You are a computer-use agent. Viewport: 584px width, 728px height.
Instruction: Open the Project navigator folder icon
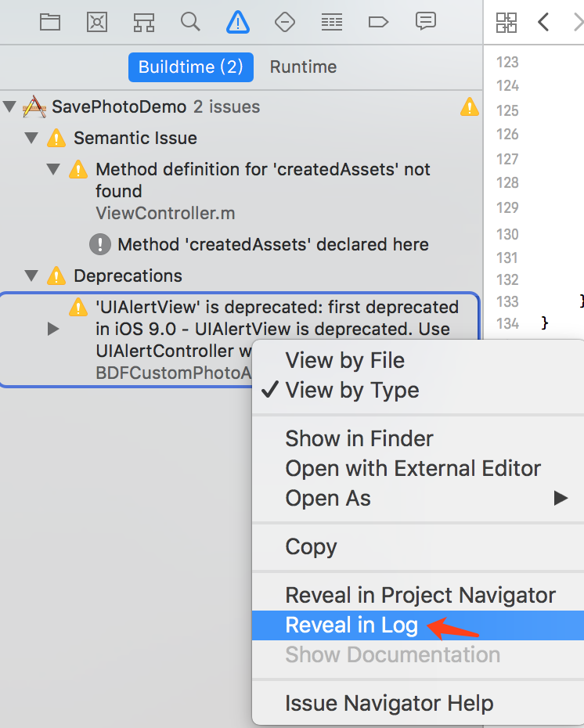point(50,22)
